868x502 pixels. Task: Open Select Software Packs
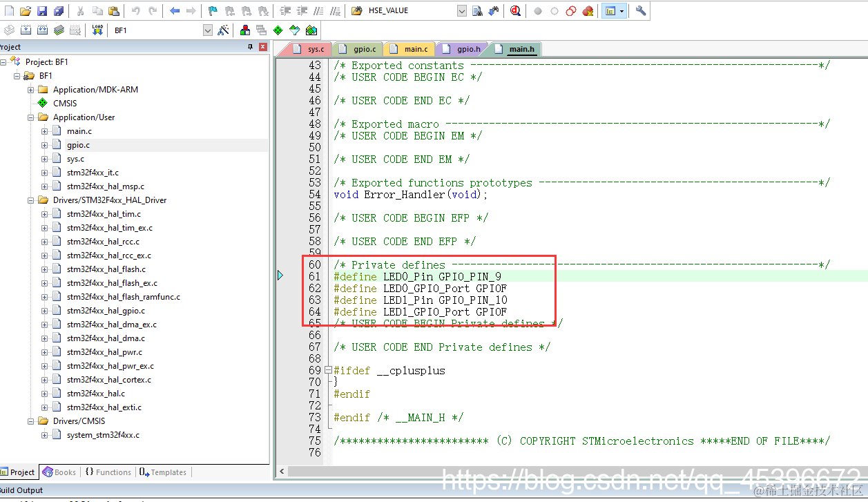click(295, 30)
